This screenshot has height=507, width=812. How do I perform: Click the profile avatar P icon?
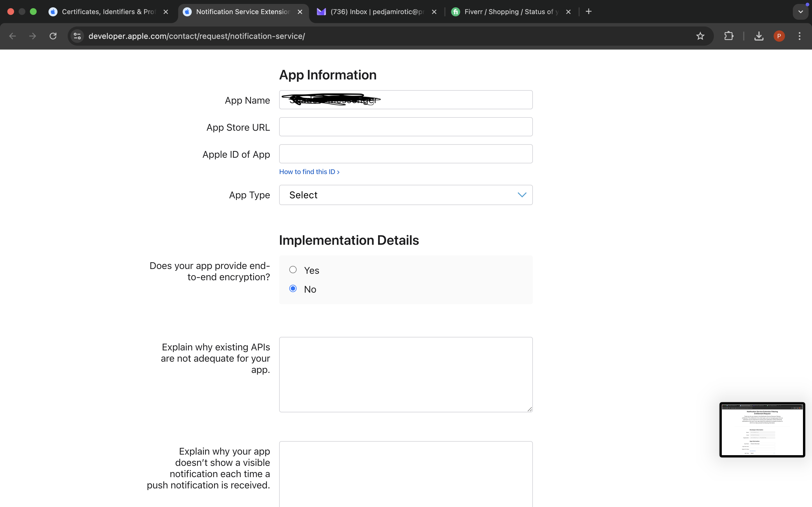coord(779,36)
